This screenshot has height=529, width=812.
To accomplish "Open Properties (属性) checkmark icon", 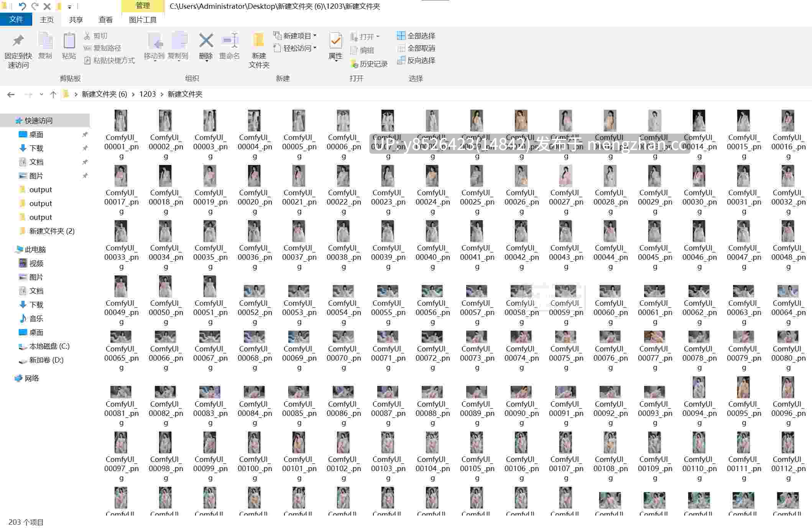I will (x=336, y=40).
